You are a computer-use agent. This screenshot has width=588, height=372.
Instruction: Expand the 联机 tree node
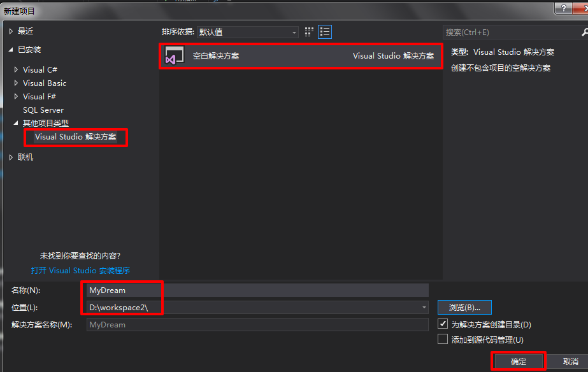11,157
